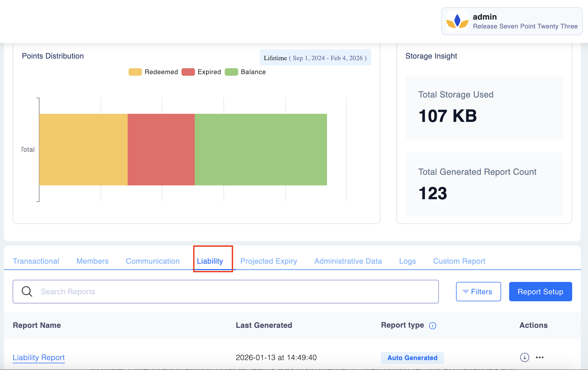Click the Report type info icon
Screen dimensions: 588x370
pos(432,325)
